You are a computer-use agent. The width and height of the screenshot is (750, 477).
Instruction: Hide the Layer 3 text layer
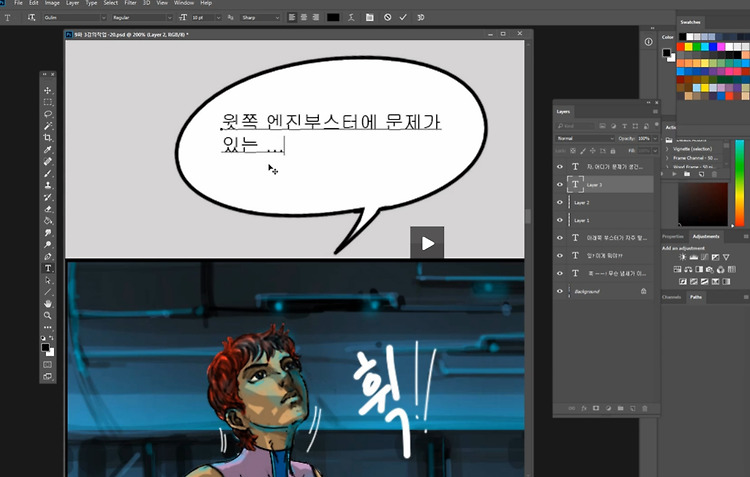click(x=560, y=185)
